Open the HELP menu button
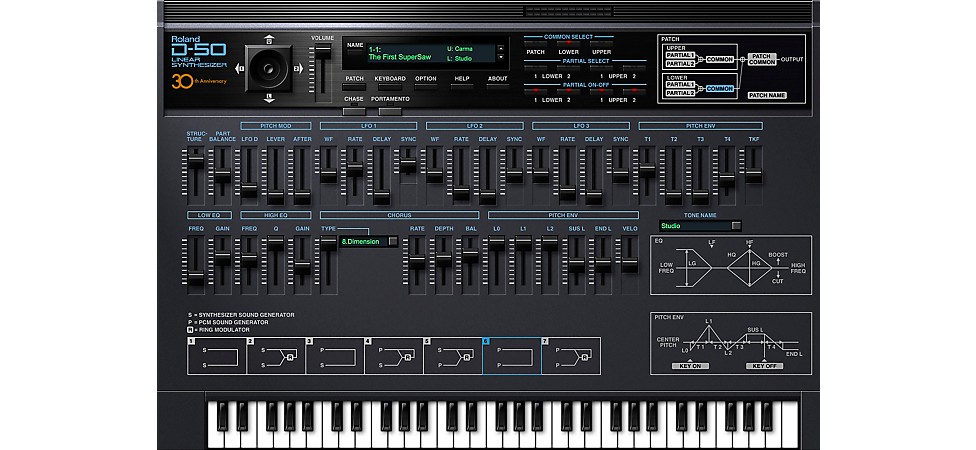 462,87
